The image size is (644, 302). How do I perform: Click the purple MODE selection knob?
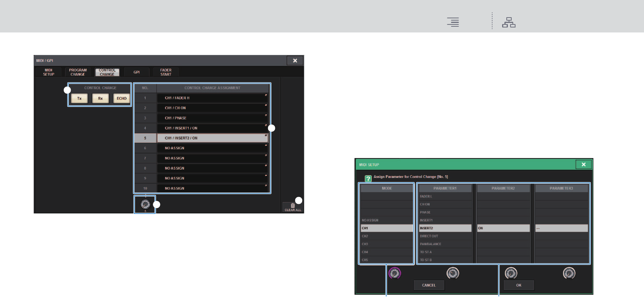[x=395, y=273]
